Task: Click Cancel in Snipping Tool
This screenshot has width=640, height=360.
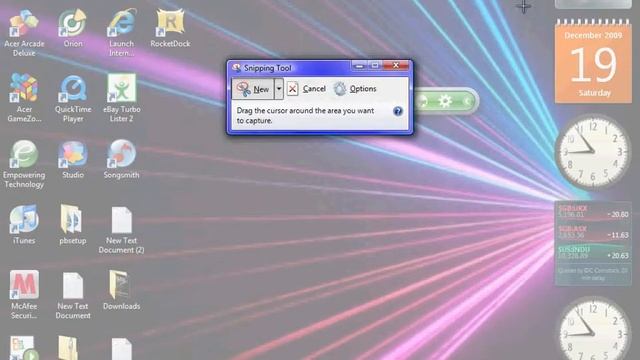Action: 307,89
